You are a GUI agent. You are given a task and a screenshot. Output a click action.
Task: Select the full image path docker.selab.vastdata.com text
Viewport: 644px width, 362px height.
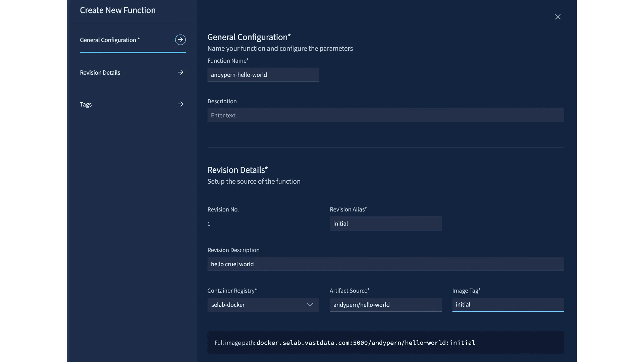click(x=366, y=343)
